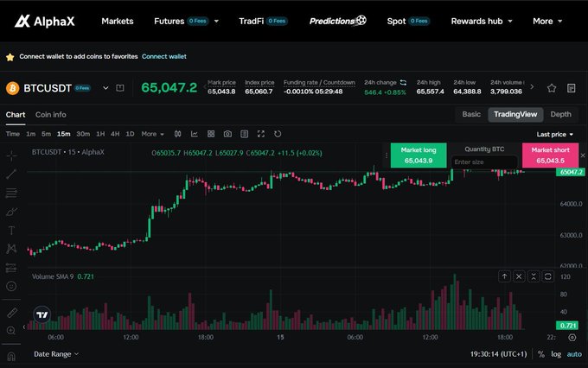Select the brush drawing tool

[x=11, y=212]
